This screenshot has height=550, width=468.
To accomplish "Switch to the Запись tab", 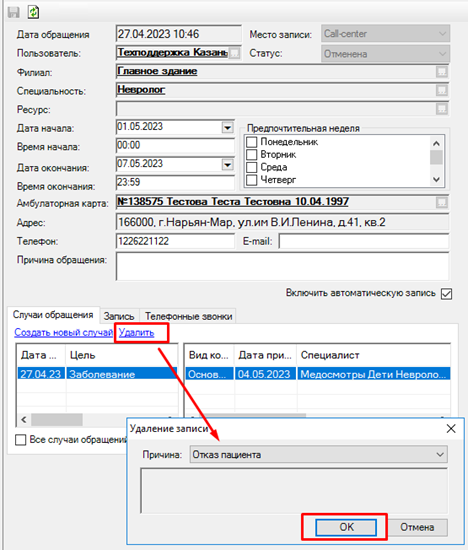I will pyautogui.click(x=119, y=316).
